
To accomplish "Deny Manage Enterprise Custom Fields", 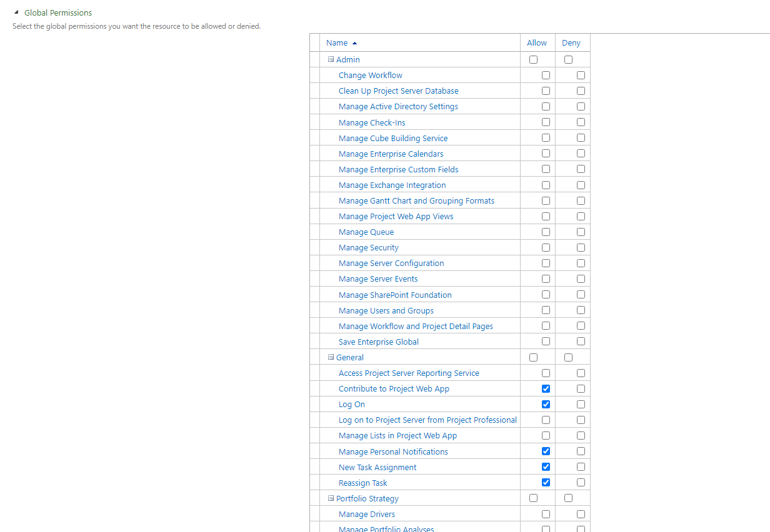I will click(x=581, y=169).
